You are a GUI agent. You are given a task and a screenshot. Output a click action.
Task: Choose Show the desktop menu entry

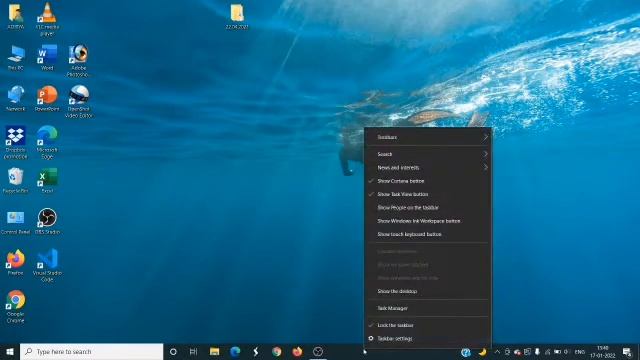(x=428, y=291)
